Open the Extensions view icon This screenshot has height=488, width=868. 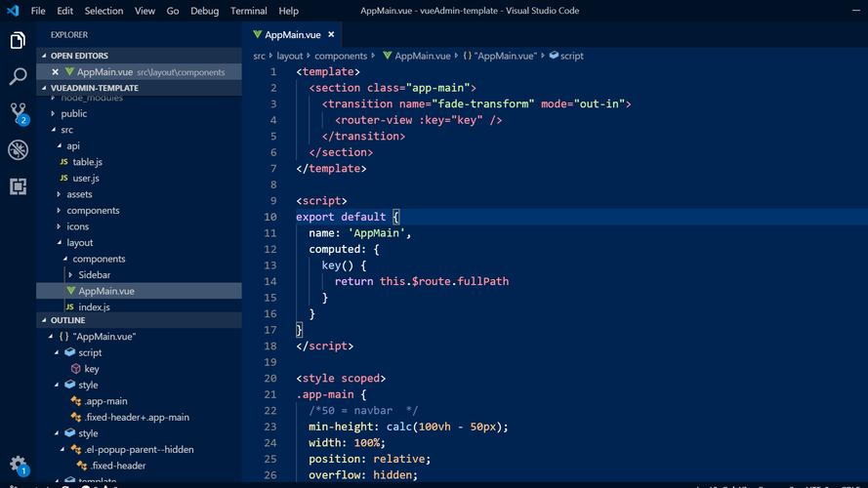(18, 186)
